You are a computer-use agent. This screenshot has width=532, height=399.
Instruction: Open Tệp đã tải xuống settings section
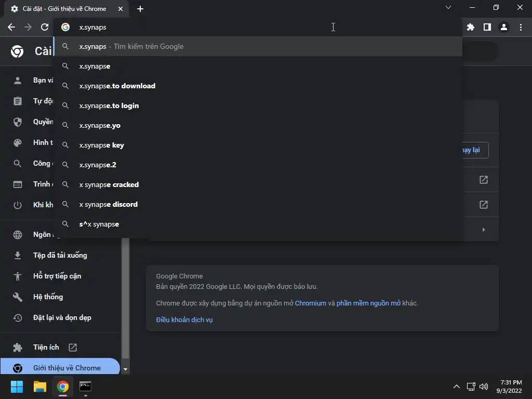60,255
